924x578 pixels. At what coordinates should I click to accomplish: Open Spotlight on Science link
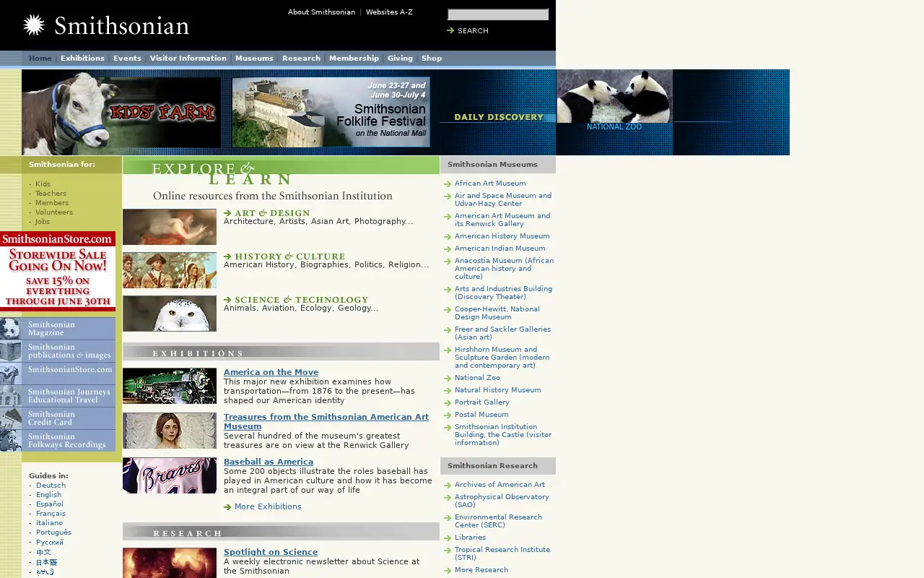click(271, 553)
